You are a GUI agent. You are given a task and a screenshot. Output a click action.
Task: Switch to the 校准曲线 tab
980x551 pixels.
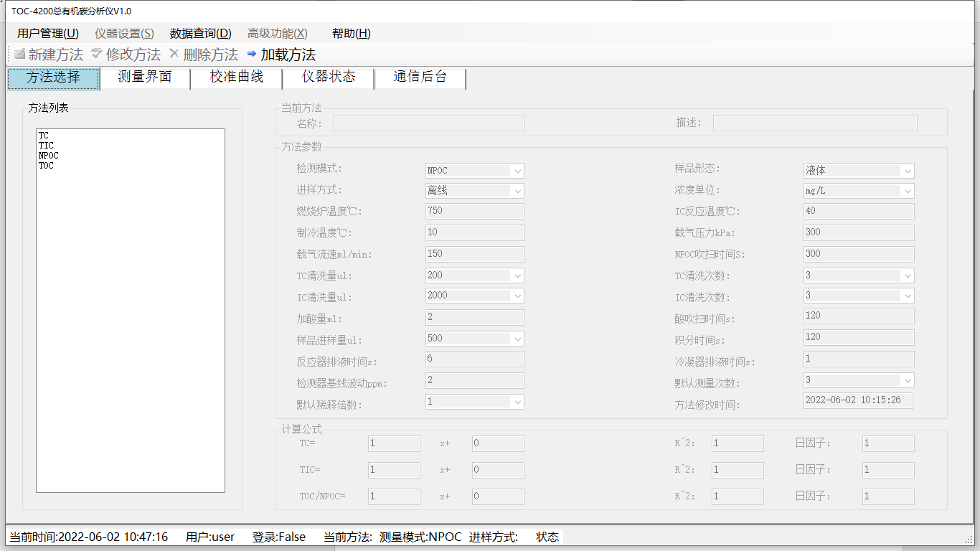tap(237, 77)
